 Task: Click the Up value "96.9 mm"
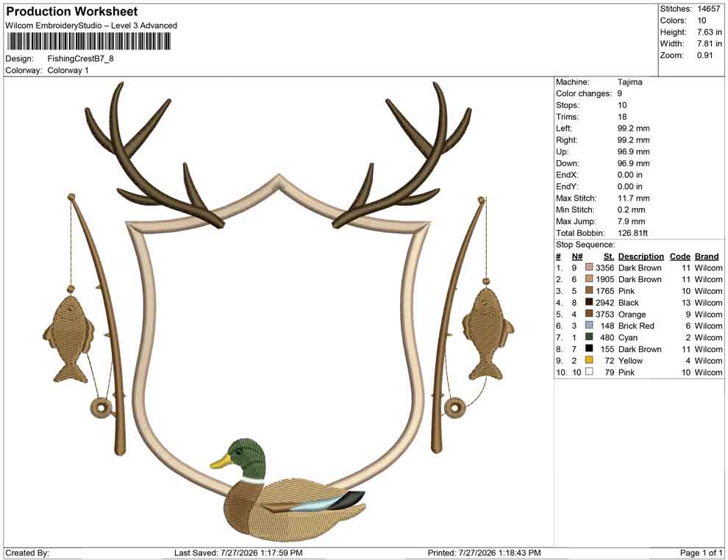pos(634,151)
